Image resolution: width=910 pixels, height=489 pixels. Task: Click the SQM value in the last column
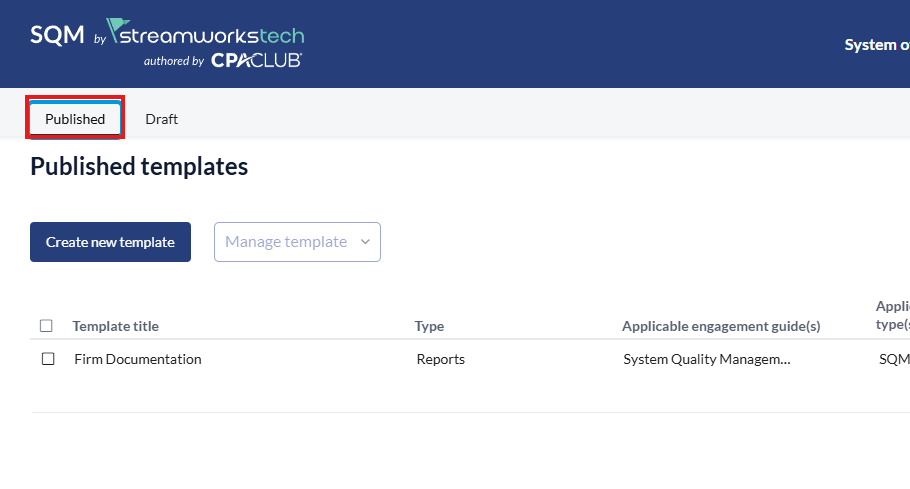pyautogui.click(x=893, y=359)
